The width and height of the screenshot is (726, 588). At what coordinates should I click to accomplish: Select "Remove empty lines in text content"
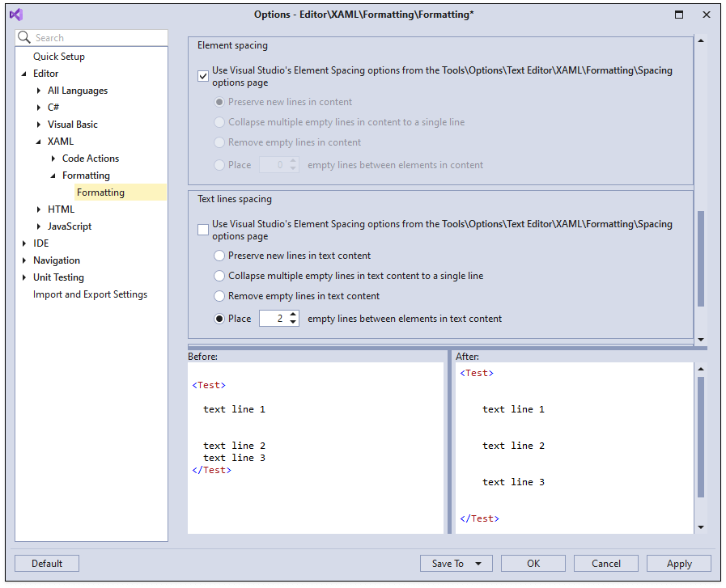[219, 295]
